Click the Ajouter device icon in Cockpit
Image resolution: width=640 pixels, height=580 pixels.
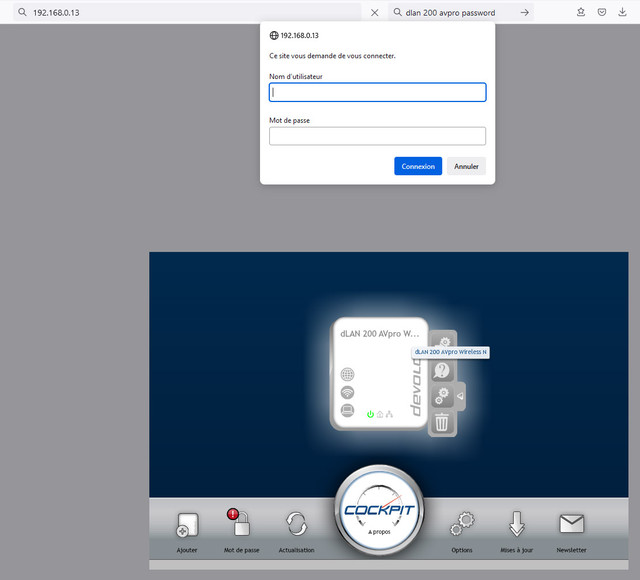tap(187, 524)
